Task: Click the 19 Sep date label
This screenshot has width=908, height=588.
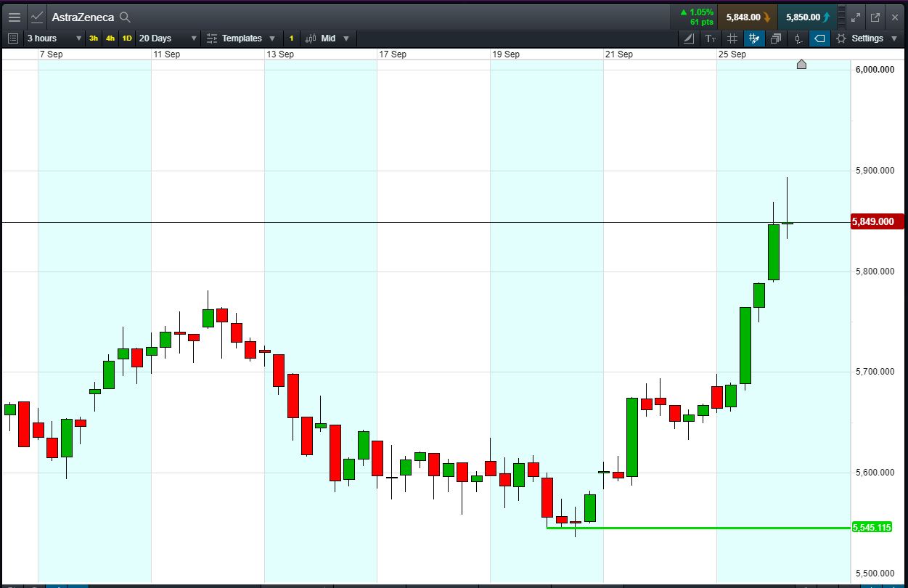Action: click(x=506, y=54)
